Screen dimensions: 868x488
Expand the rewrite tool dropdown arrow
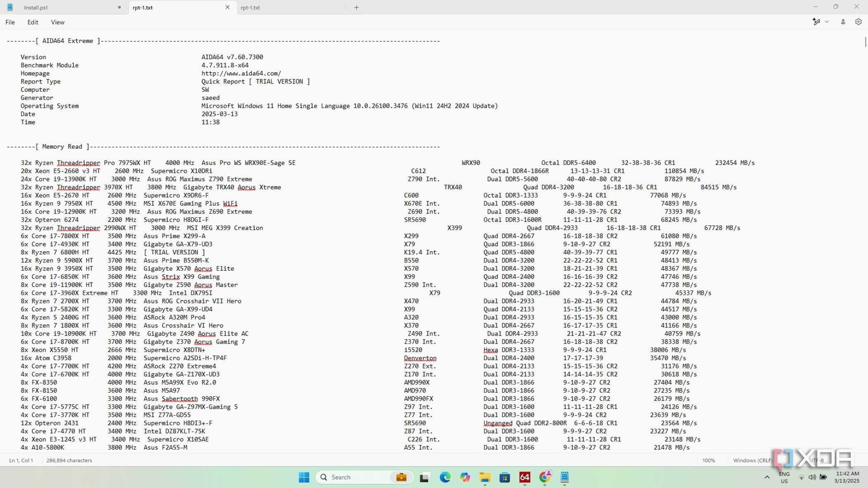827,22
